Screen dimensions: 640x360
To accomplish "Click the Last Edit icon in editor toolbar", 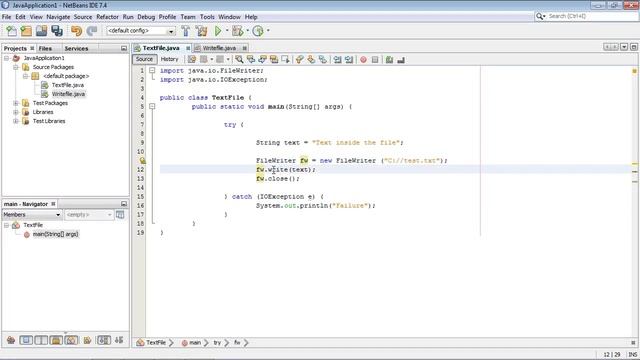I will click(x=192, y=60).
